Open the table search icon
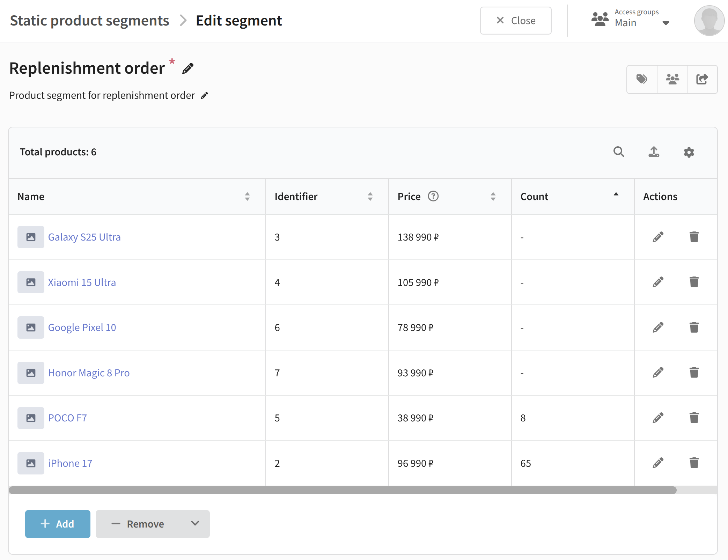Image resolution: width=728 pixels, height=560 pixels. 619,152
